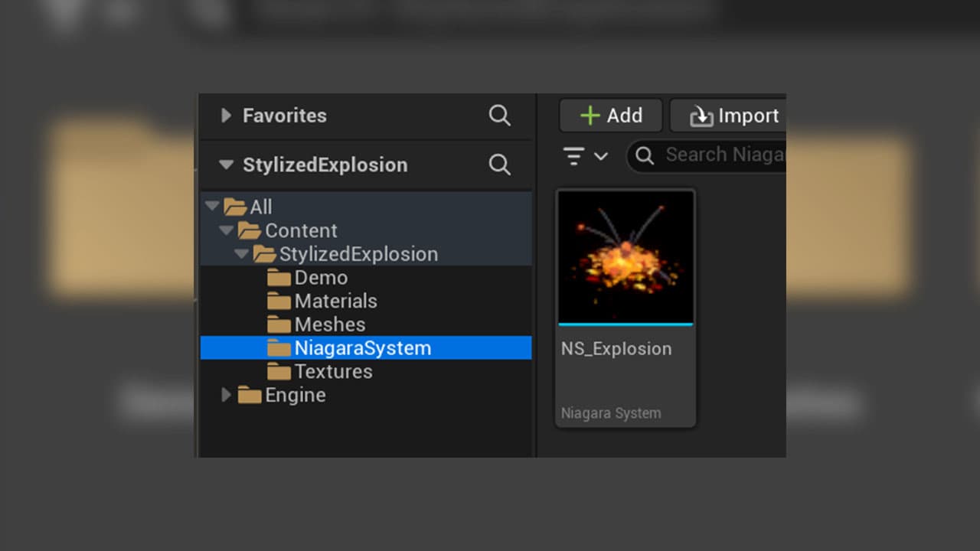
Task: Click the All open-folder icon
Action: tap(235, 207)
